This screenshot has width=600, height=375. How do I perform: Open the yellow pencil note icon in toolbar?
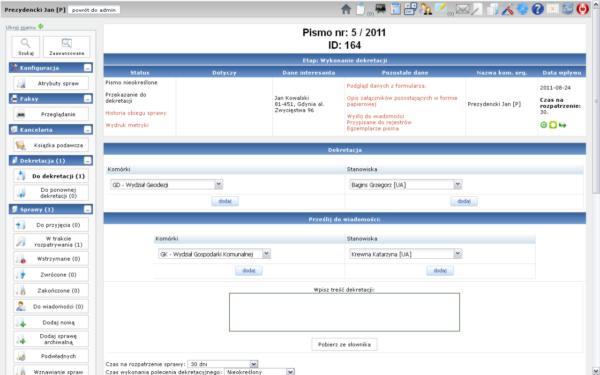[441, 8]
